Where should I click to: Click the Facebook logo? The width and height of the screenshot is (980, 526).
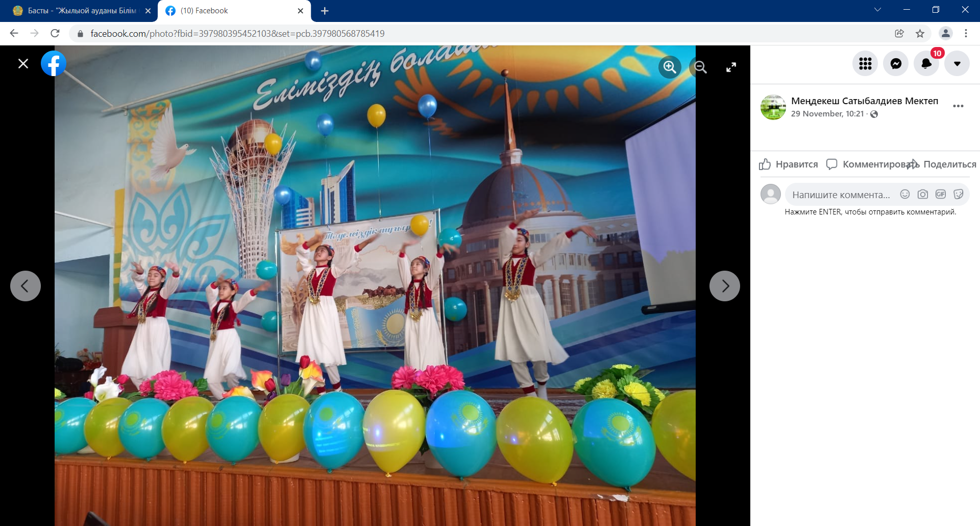54,64
